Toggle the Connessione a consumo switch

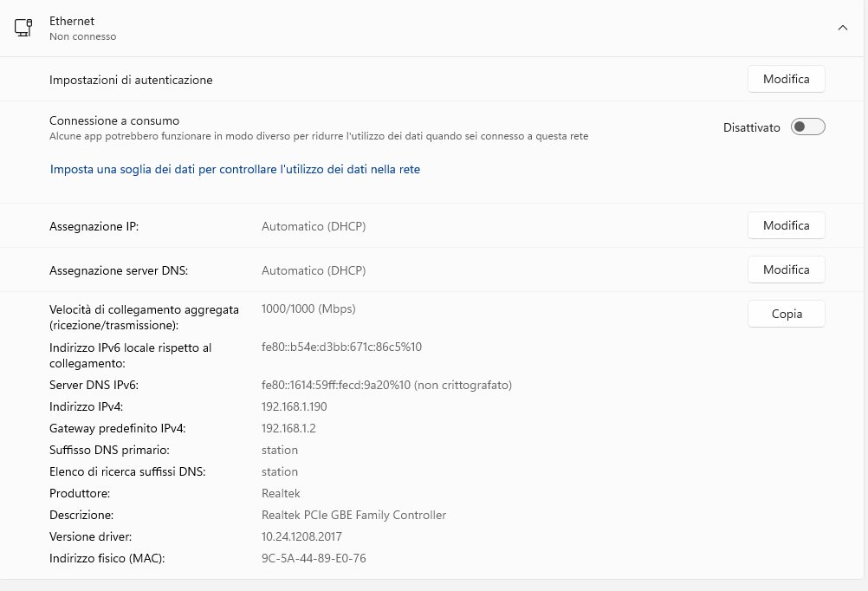(x=807, y=127)
